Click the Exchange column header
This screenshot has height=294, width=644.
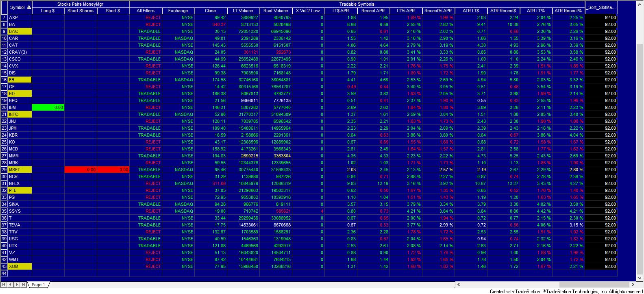[x=178, y=11]
